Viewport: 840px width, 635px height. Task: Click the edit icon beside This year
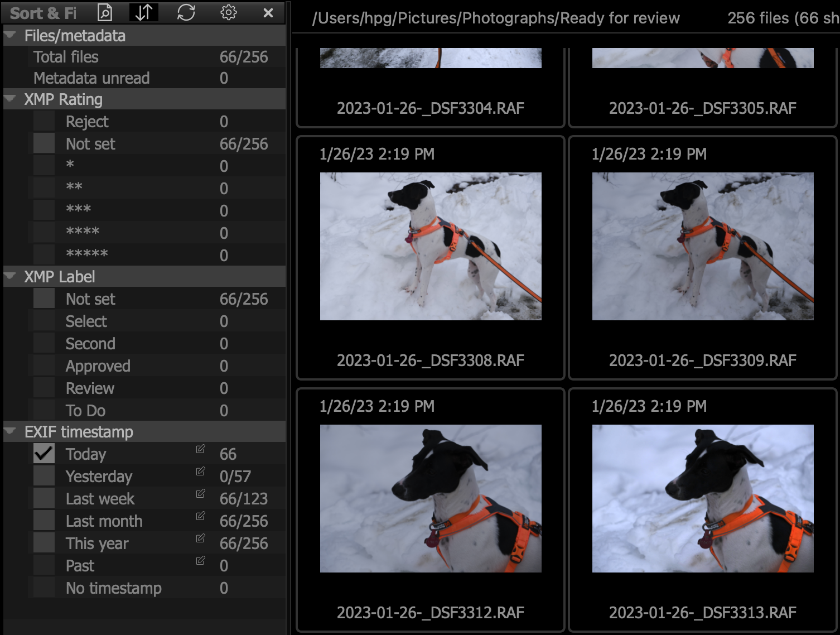click(x=200, y=538)
